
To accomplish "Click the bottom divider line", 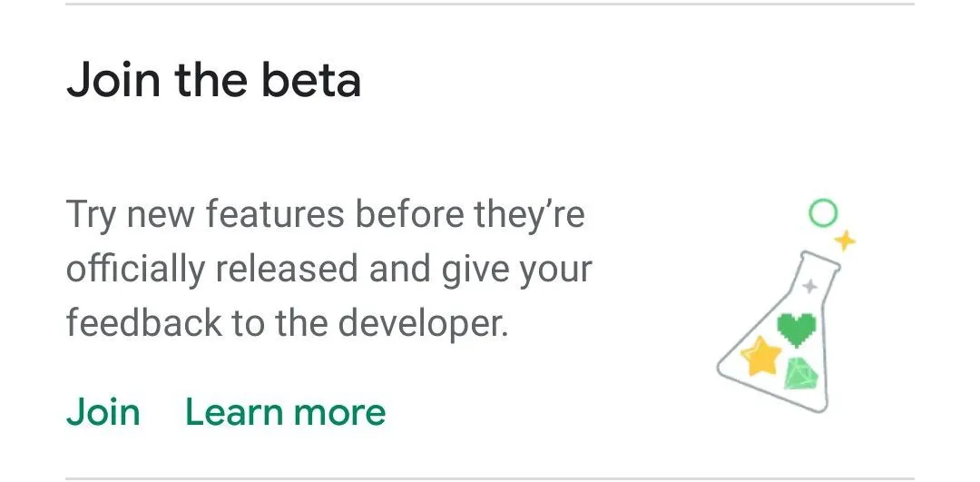I will (490, 477).
